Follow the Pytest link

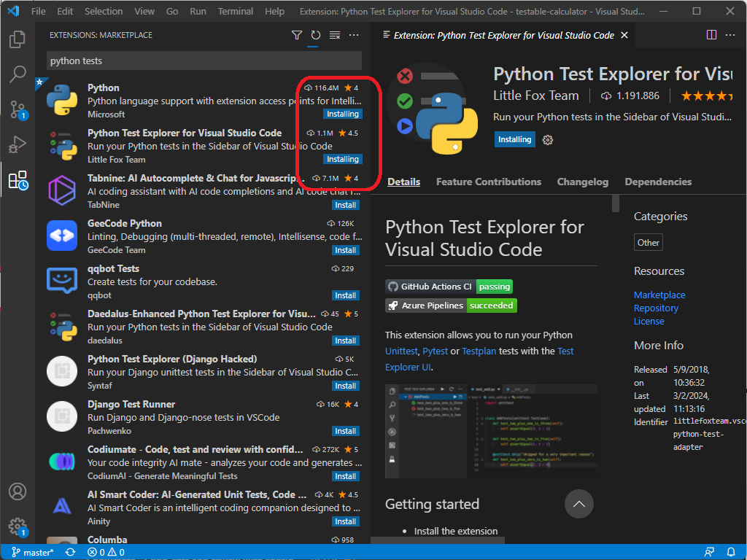click(x=435, y=351)
